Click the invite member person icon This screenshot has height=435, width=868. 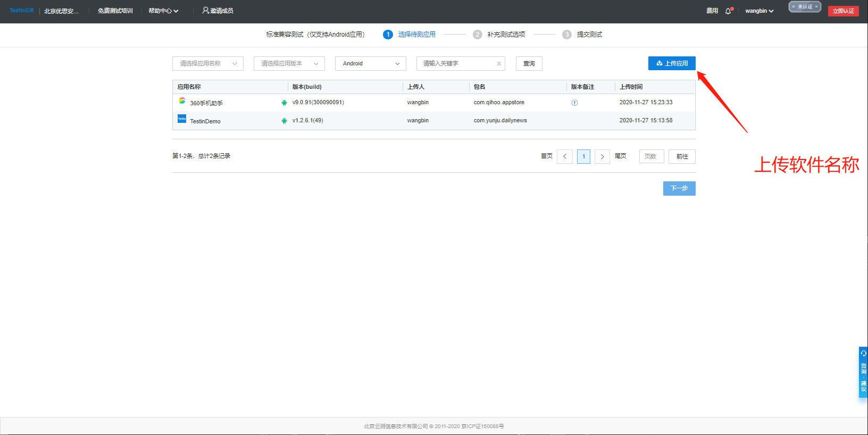[x=205, y=10]
